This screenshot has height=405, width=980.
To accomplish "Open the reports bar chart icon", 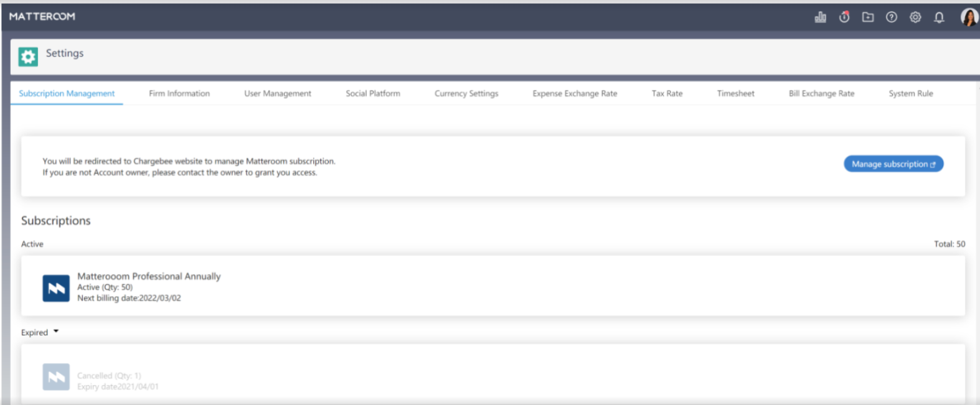I will tap(820, 17).
